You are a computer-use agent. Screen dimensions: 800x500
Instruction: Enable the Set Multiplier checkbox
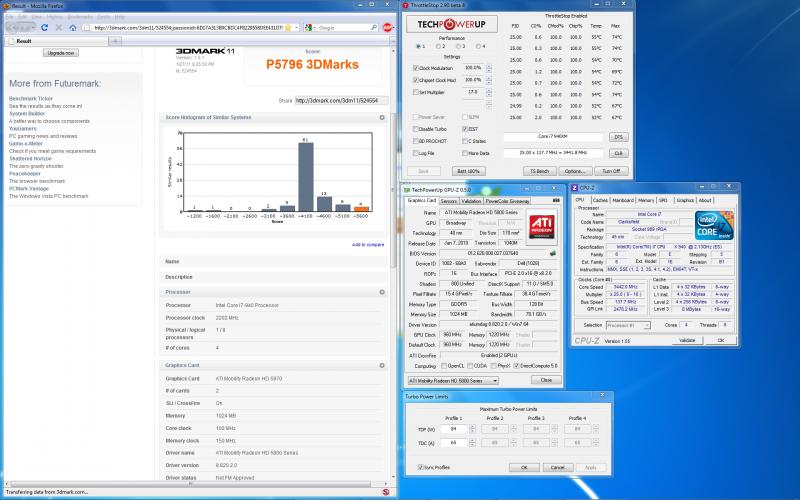pyautogui.click(x=416, y=92)
